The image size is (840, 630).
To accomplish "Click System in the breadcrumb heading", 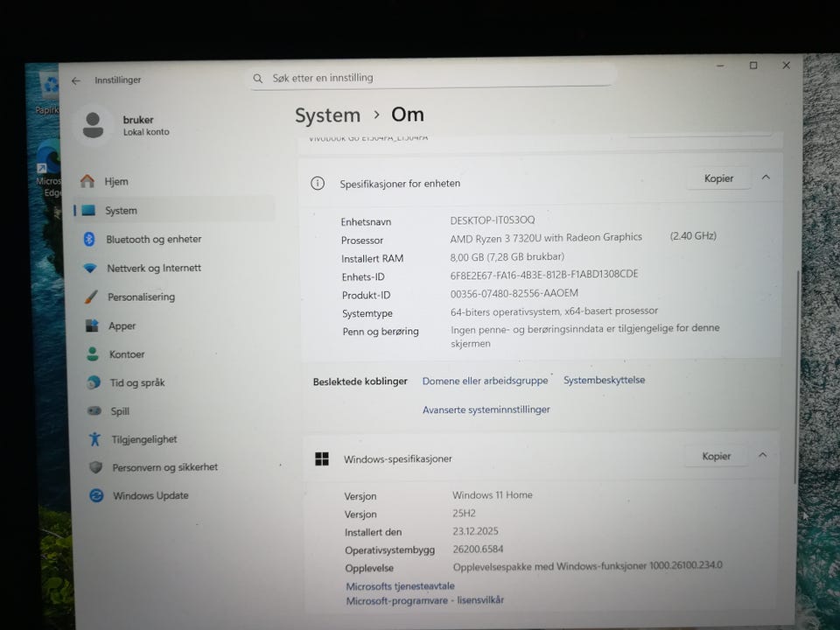I will [327, 115].
